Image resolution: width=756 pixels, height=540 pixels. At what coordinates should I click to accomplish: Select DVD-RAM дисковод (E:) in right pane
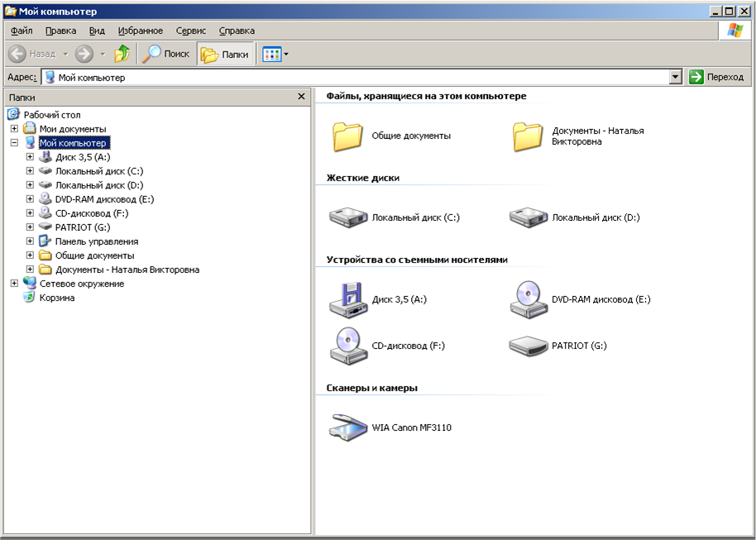click(x=528, y=299)
